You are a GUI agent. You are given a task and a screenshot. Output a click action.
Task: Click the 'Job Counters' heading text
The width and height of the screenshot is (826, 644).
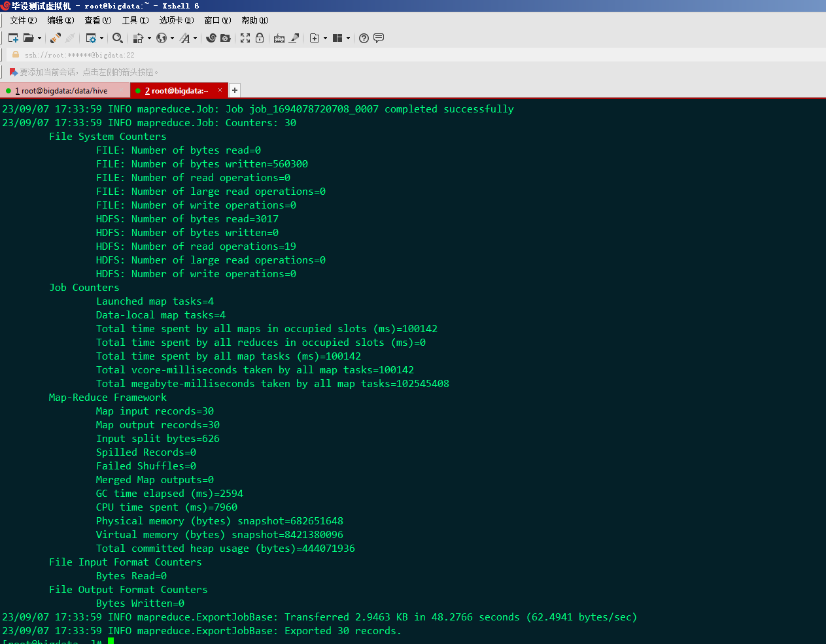pyautogui.click(x=84, y=288)
